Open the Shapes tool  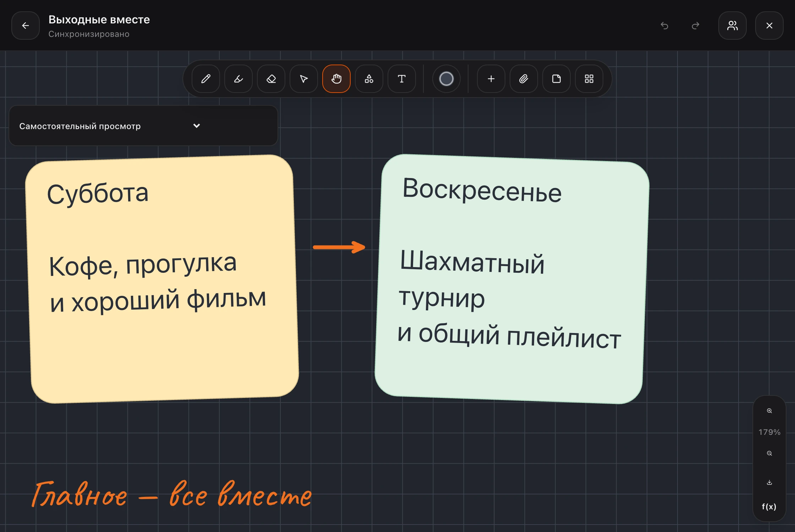(x=369, y=79)
